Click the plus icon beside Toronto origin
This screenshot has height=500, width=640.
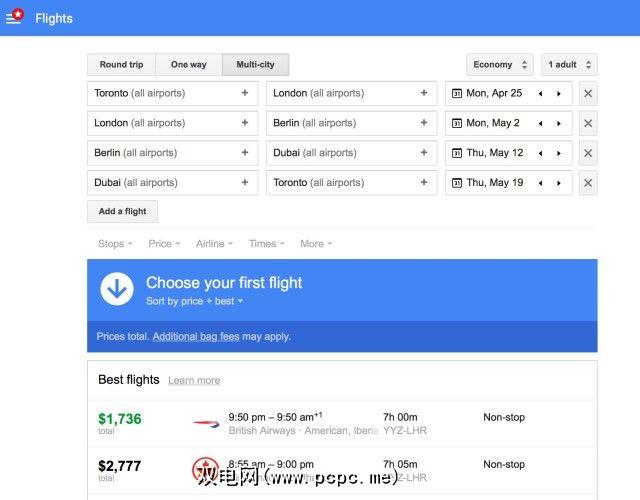245,93
